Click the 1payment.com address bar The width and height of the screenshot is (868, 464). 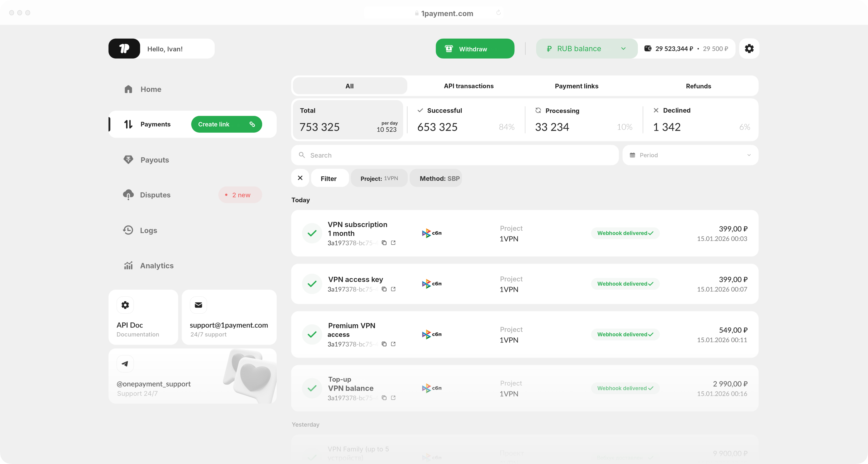point(447,13)
